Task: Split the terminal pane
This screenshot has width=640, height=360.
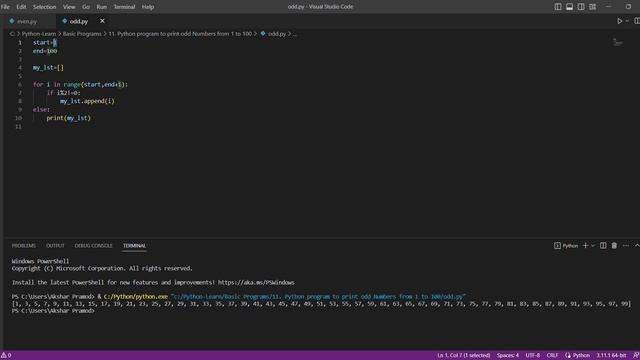Action: [603, 245]
